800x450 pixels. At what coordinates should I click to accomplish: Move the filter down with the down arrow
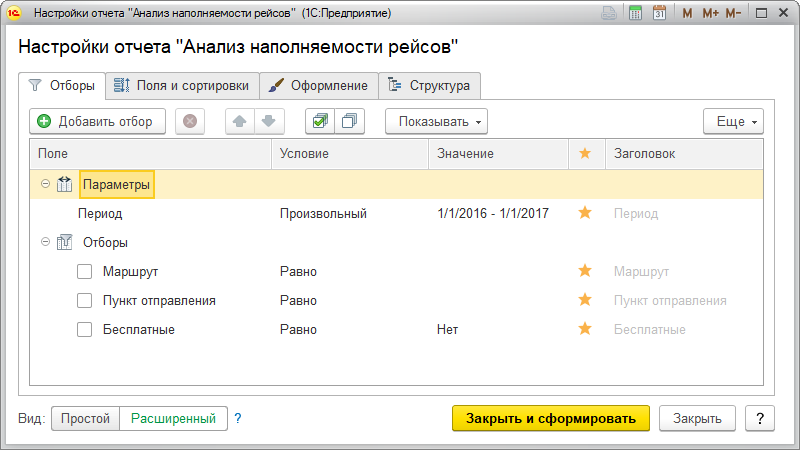pos(268,122)
